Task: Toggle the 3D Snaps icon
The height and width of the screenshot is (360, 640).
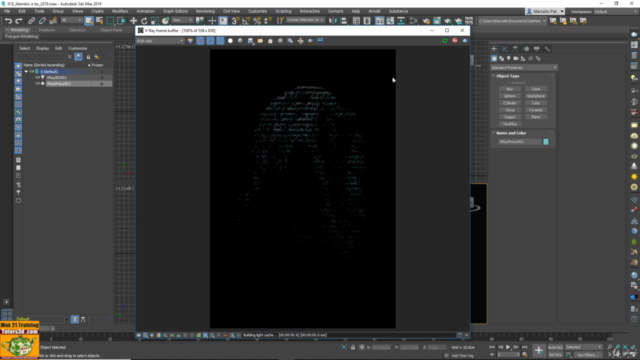Action: click(x=236, y=21)
